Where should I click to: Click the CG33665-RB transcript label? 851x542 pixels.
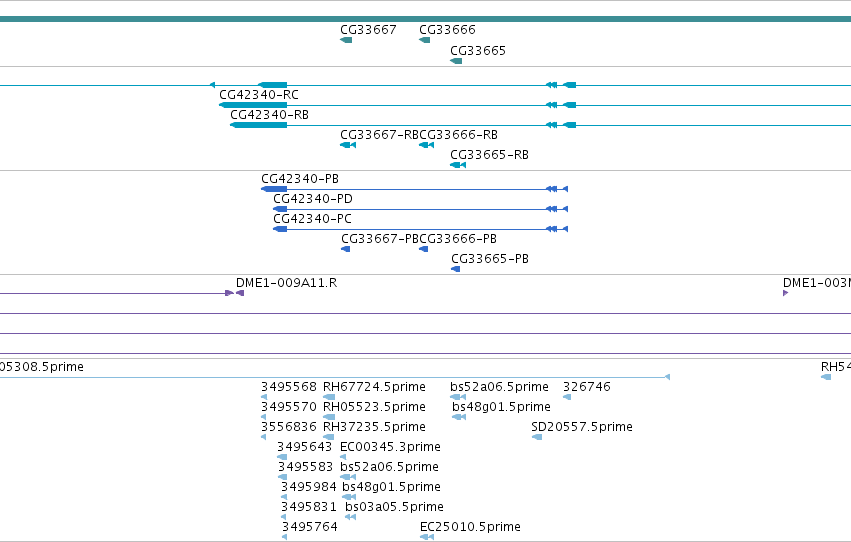489,155
